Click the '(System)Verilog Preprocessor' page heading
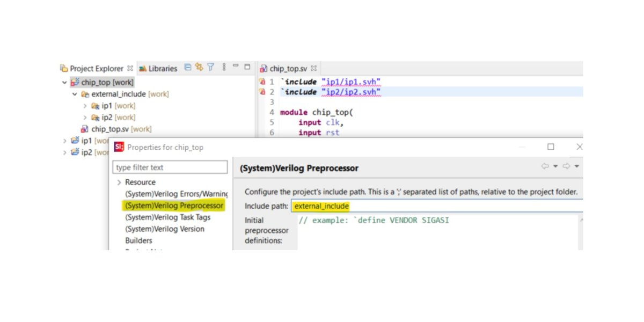Image resolution: width=644 pixels, height=322 pixels. tap(299, 168)
